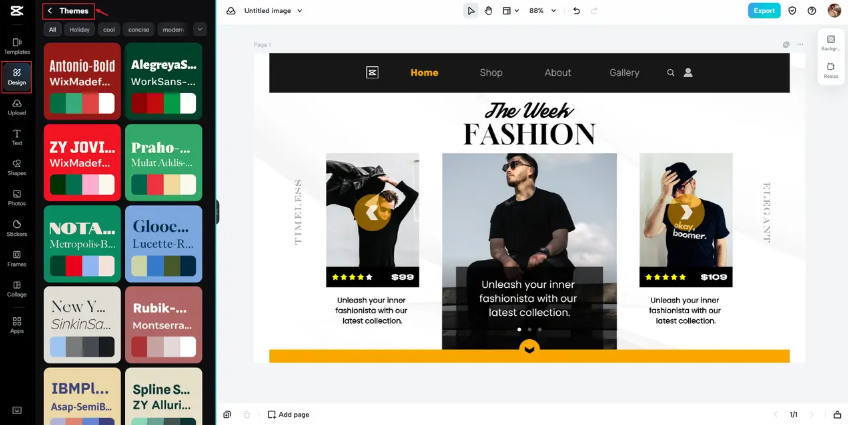Delete page trash icon in bottom bar
This screenshot has height=425, width=848.
247,415
